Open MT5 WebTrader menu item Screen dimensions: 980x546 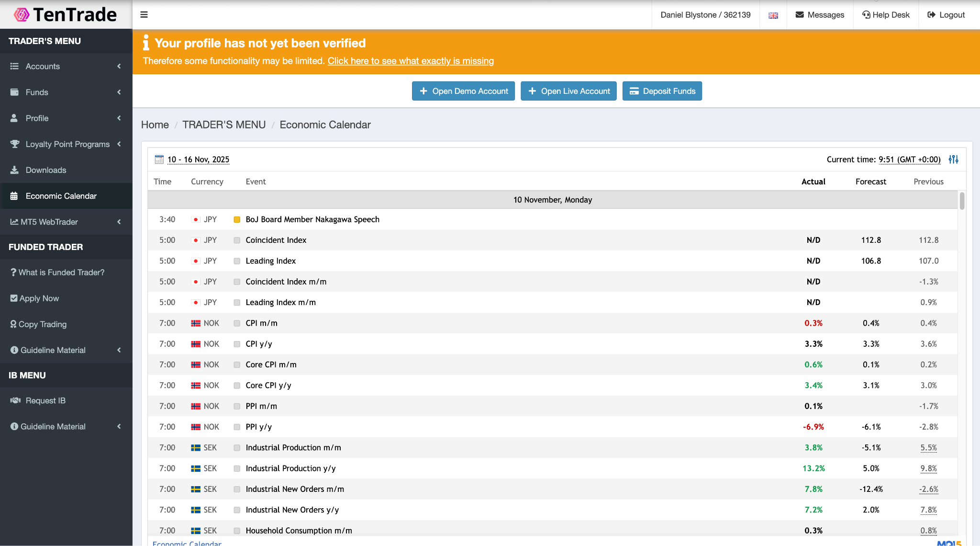(66, 222)
